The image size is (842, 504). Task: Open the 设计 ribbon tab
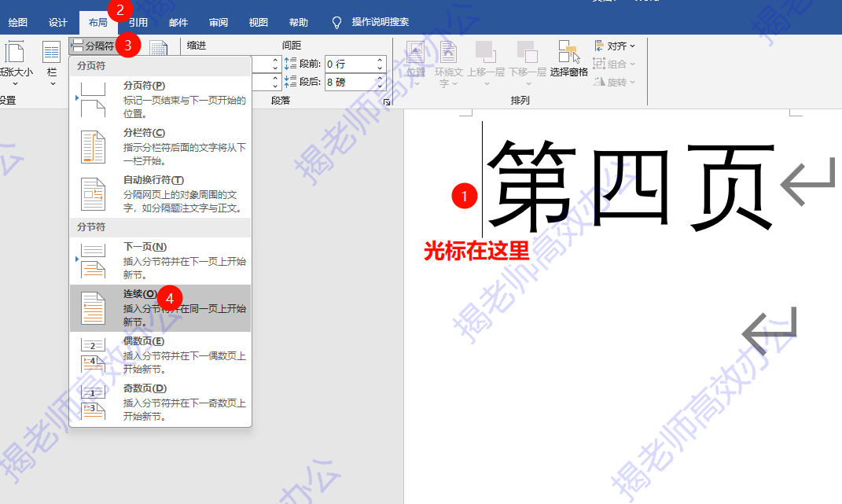point(58,22)
